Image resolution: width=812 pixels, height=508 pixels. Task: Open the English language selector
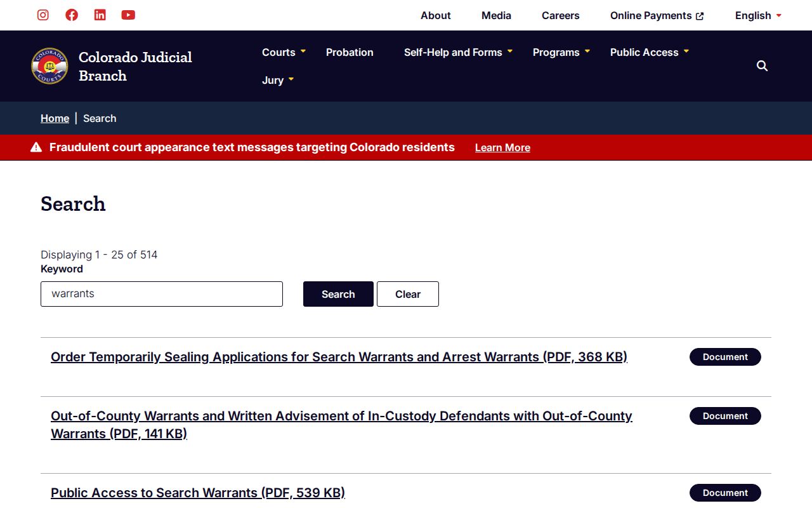(758, 15)
